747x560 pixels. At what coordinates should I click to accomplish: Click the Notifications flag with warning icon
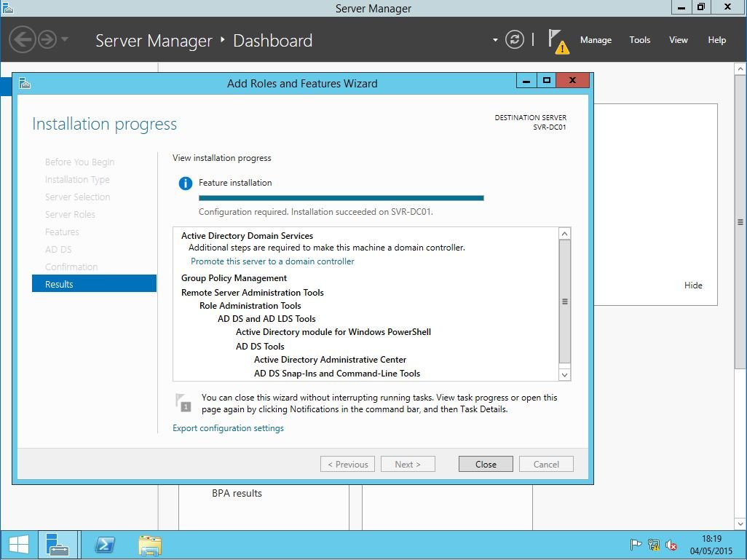(558, 40)
